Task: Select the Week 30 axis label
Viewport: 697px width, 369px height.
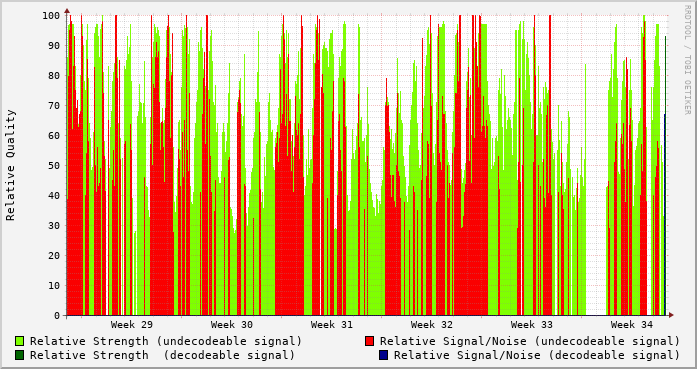Action: click(x=232, y=325)
